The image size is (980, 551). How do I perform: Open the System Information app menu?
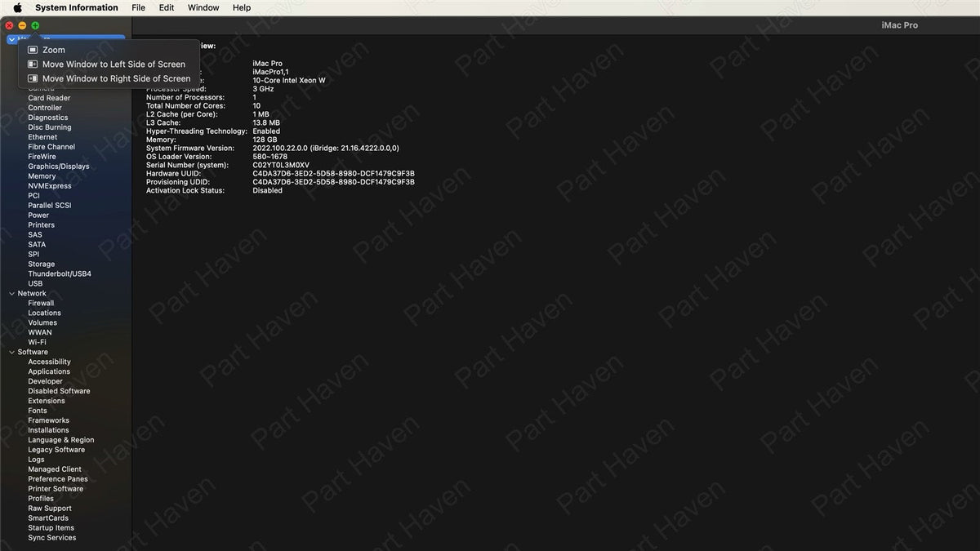coord(77,7)
